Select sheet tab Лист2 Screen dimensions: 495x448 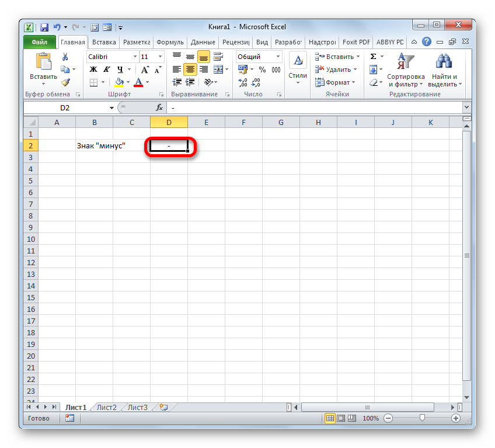pos(106,408)
